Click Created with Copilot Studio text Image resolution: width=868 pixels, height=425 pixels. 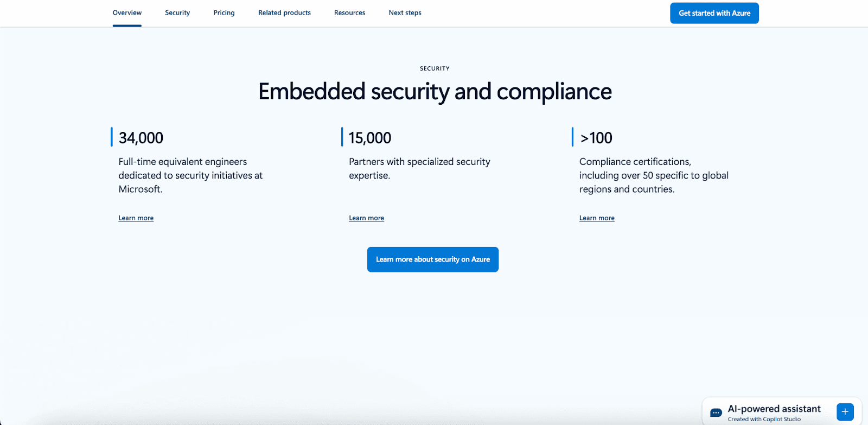coord(764,419)
